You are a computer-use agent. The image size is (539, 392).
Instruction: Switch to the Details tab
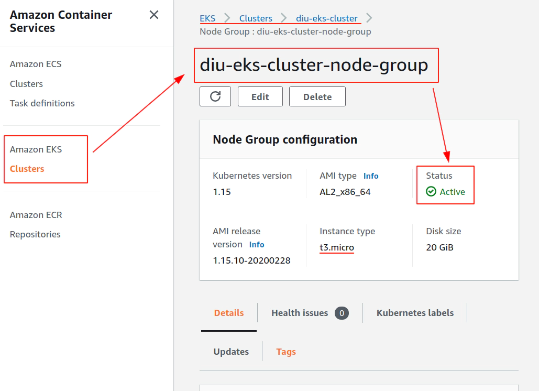(x=229, y=313)
